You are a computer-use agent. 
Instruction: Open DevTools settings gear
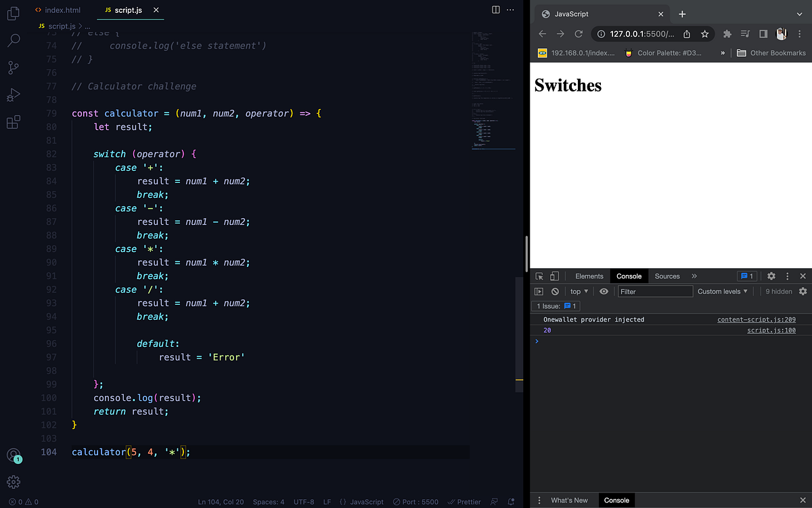771,276
